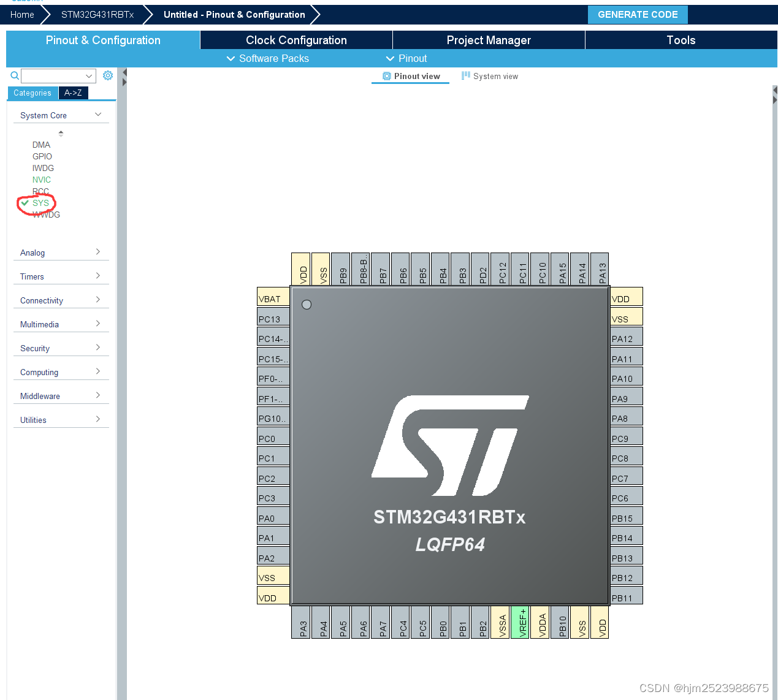Click pin PA0 on the chip diagram
Screen dimensions: 778x700
tap(272, 517)
